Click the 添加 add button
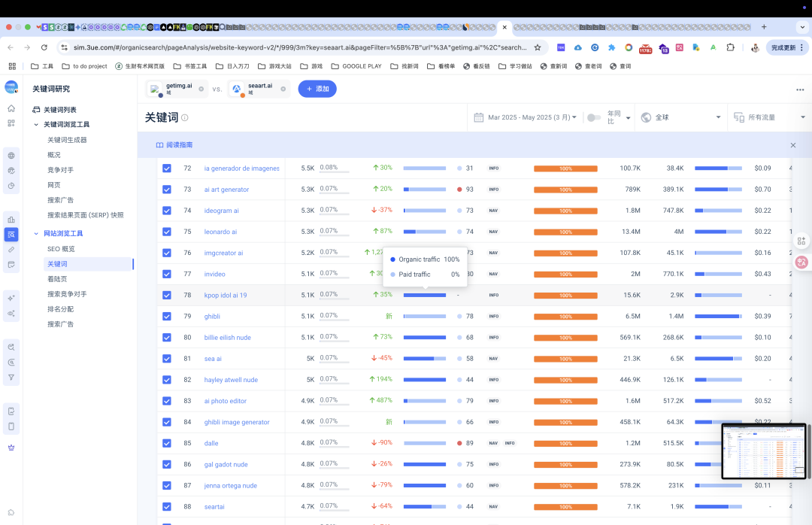 click(x=317, y=90)
